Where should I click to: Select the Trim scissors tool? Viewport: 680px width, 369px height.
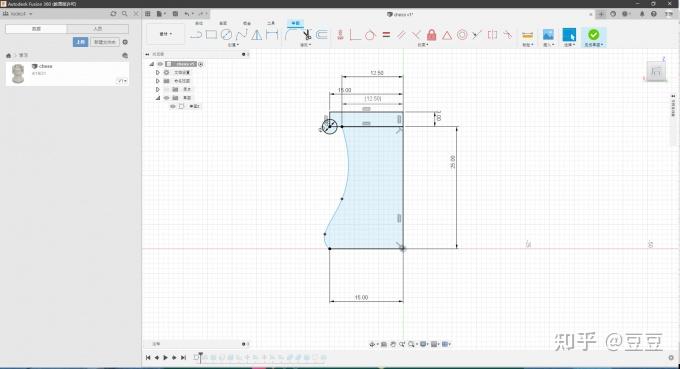tap(307, 35)
